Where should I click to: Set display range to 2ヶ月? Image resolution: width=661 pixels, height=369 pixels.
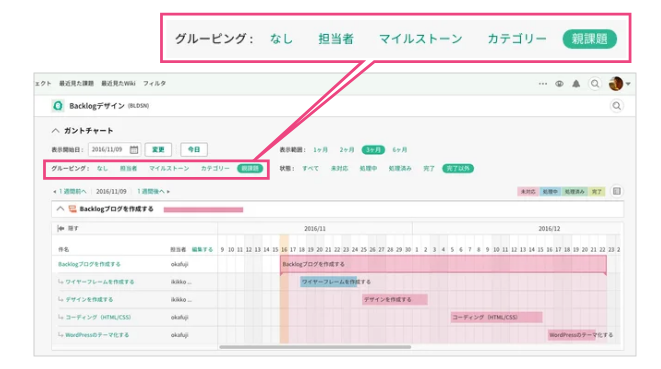point(347,150)
